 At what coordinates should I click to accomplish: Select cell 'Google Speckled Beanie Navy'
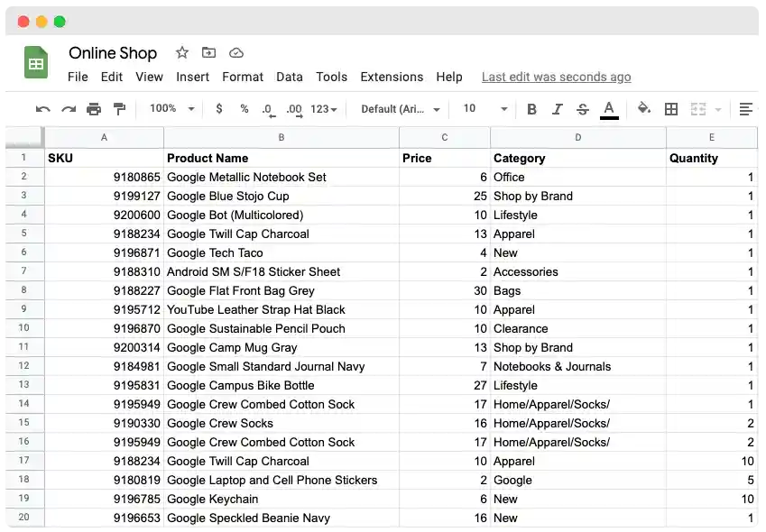tap(281, 518)
